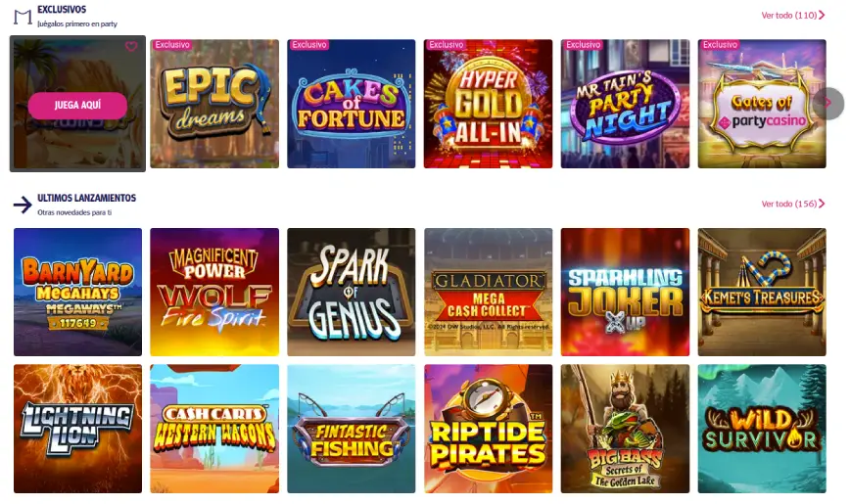The height and width of the screenshot is (504, 850).
Task: Click the Exclusivos section icon
Action: click(x=23, y=17)
